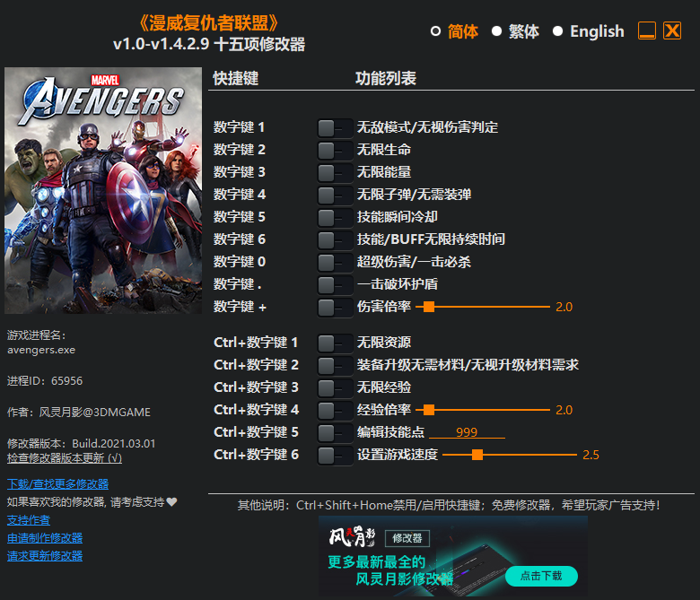
Task: Click title 《漫威复仇者联盟》
Action: coord(209,23)
